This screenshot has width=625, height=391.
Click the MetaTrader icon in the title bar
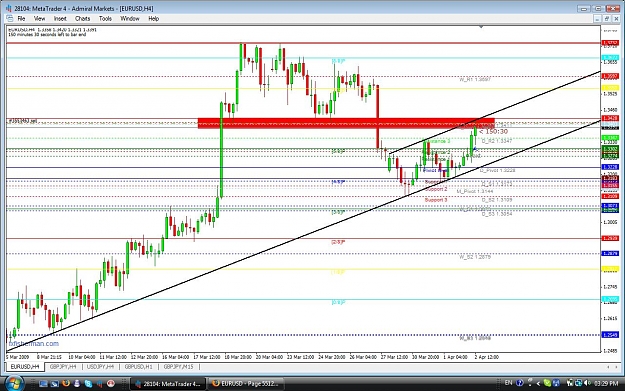pyautogui.click(x=8, y=8)
